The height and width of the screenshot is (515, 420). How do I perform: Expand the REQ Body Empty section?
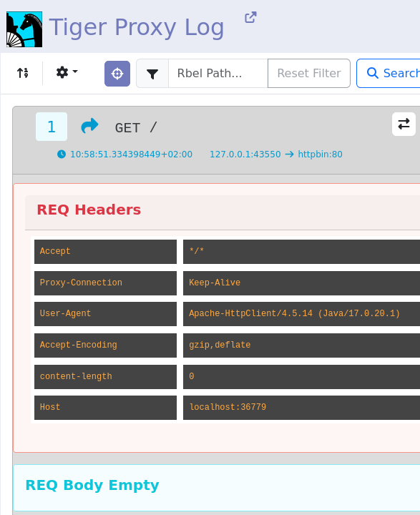(x=92, y=485)
